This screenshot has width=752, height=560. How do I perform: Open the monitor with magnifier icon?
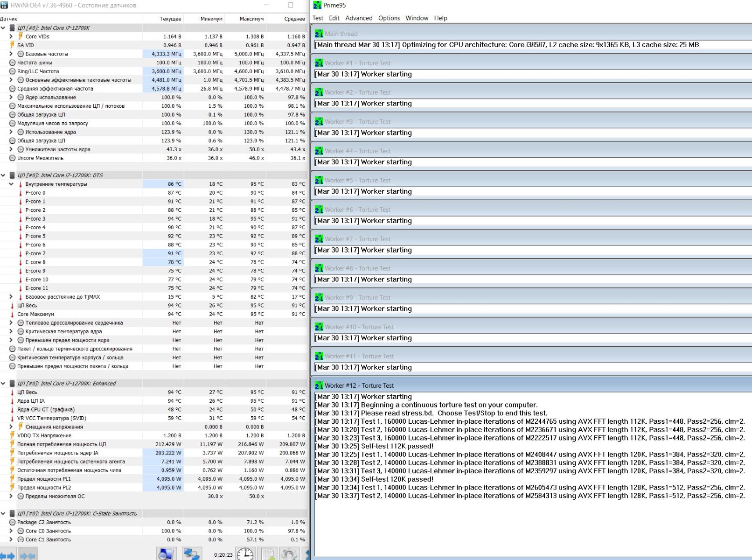166,554
